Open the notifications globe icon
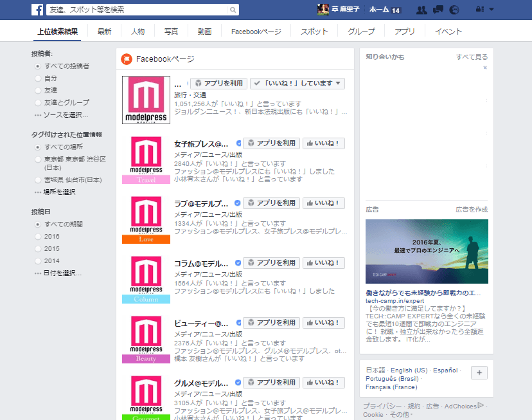This screenshot has height=420, width=532. (x=454, y=10)
